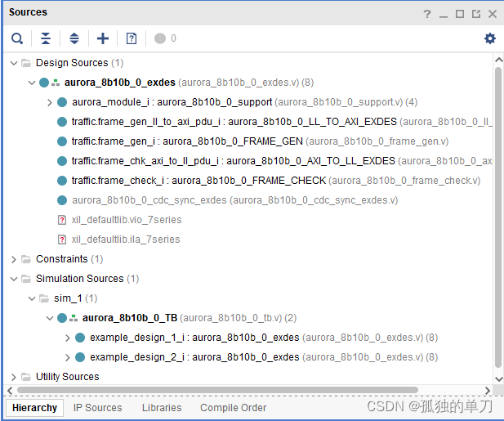Viewport: 504px width, 421px height.
Task: Click horizontal scrollbar right arrow
Action: click(x=488, y=391)
